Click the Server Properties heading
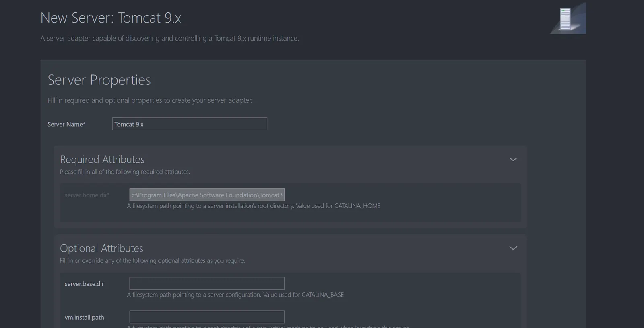Image resolution: width=644 pixels, height=328 pixels. [x=99, y=80]
